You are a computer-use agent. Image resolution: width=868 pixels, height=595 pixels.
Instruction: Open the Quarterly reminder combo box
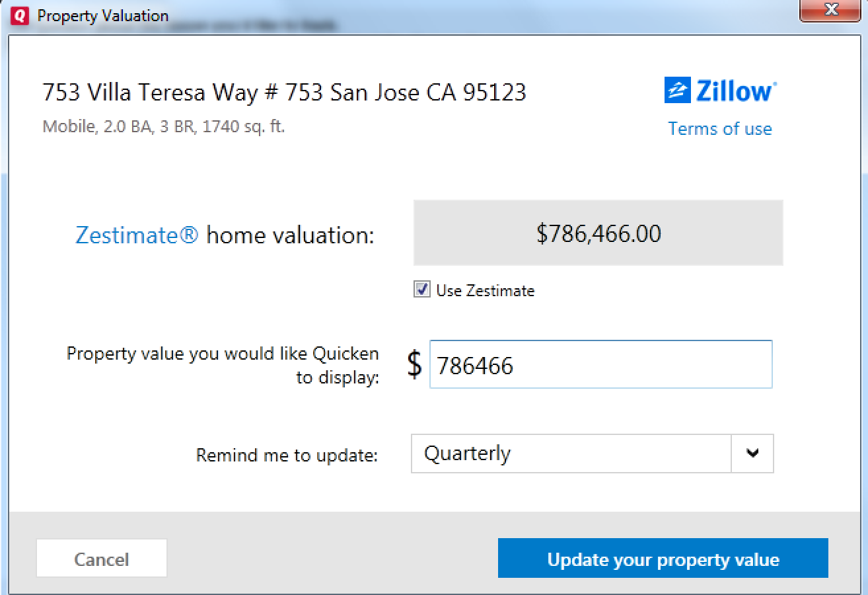coord(571,454)
